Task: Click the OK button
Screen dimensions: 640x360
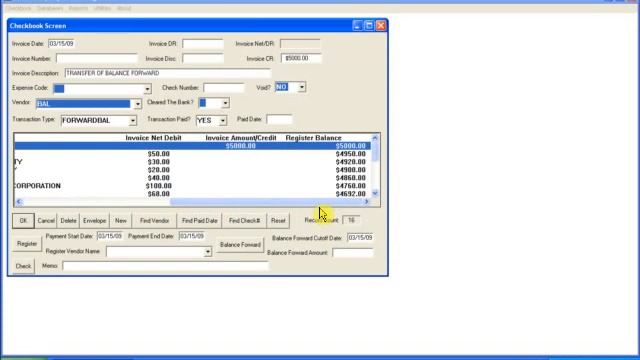Action: (x=23, y=221)
